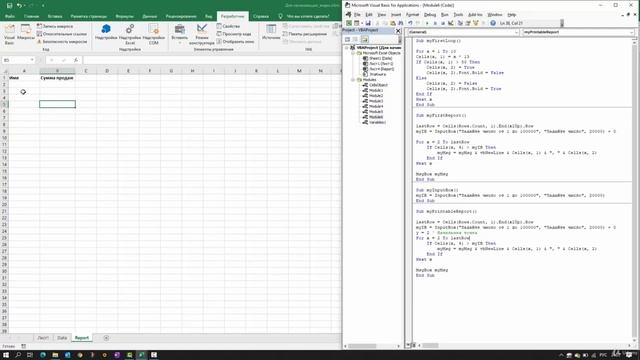Click the taskbar Search magnifier icon
Image resolution: width=640 pixels, height=360 pixels.
(x=18, y=355)
